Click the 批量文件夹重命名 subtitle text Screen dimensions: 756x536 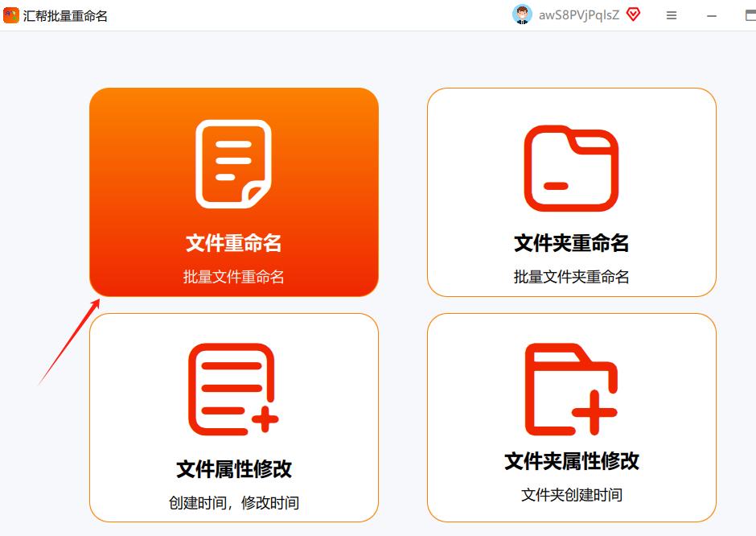tap(572, 277)
